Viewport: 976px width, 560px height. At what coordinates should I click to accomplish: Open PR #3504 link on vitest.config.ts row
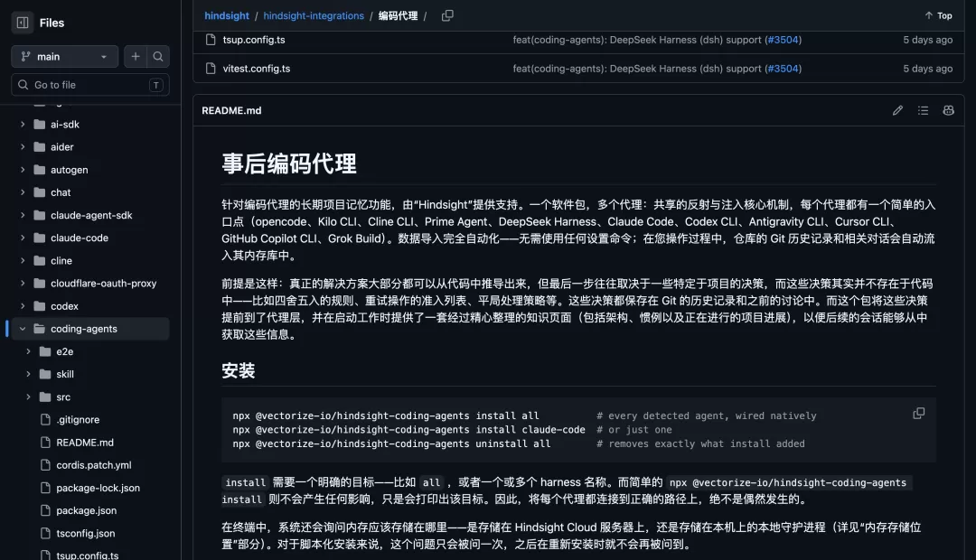click(x=783, y=69)
